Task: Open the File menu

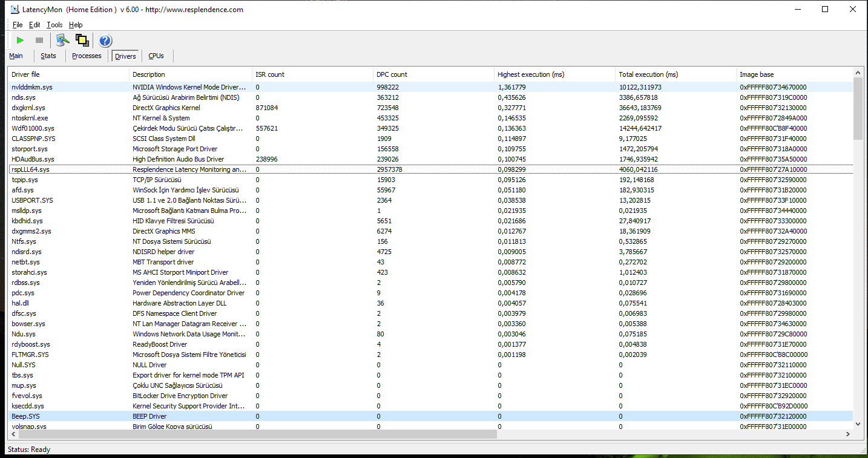Action: coord(18,25)
